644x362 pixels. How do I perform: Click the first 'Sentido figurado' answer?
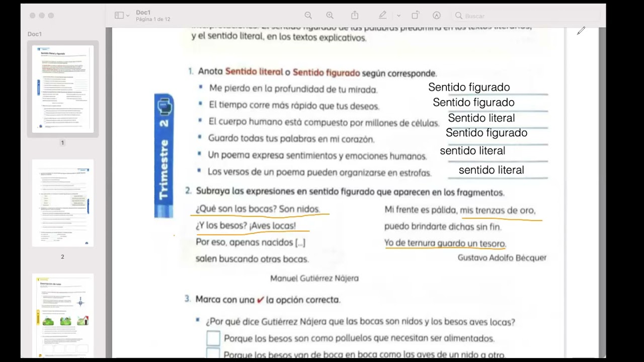pyautogui.click(x=469, y=87)
